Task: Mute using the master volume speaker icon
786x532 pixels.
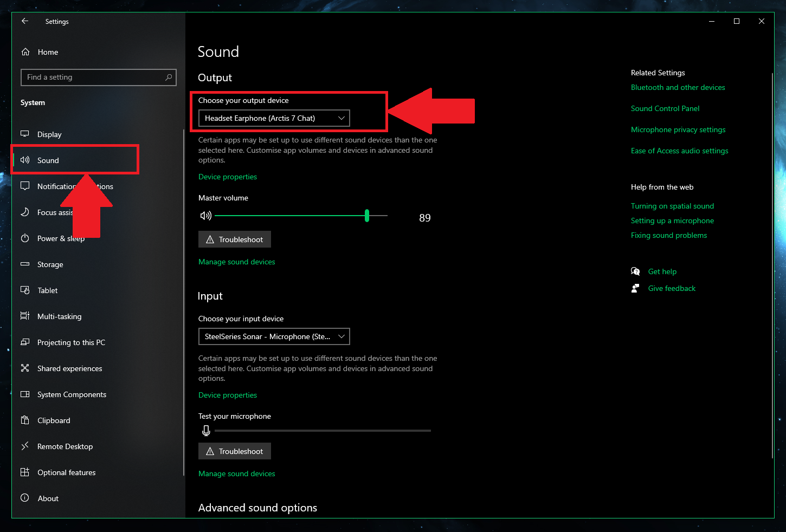Action: click(205, 216)
